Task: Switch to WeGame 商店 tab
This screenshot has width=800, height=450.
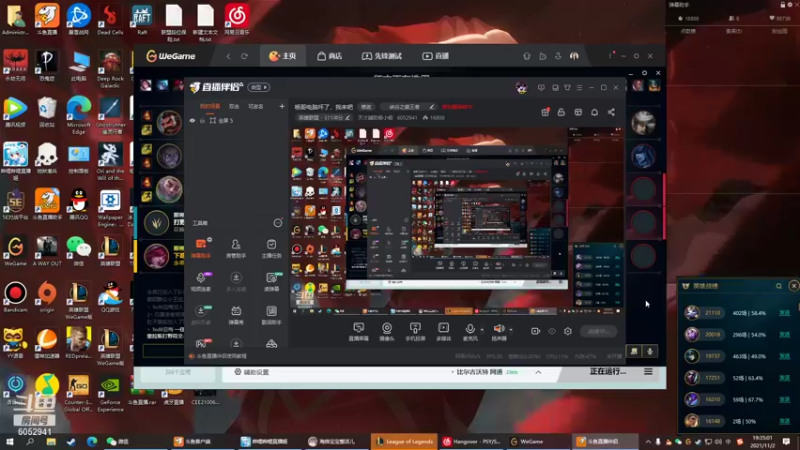Action: click(330, 56)
